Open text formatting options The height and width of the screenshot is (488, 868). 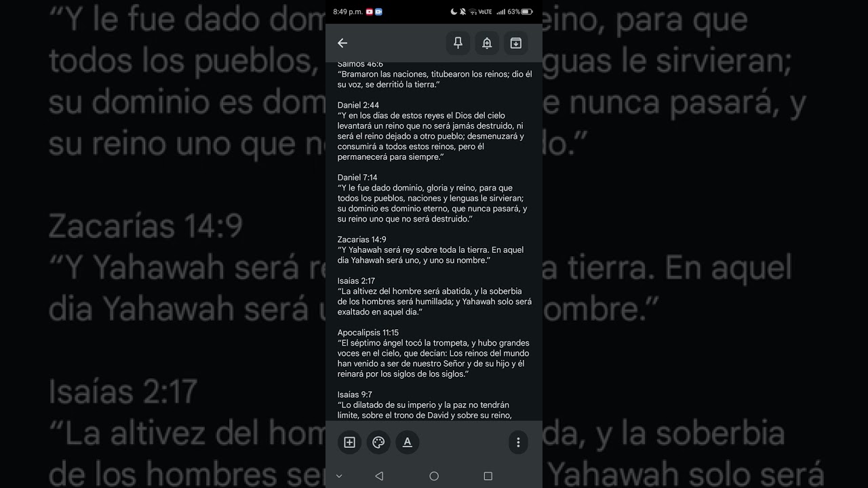point(408,443)
